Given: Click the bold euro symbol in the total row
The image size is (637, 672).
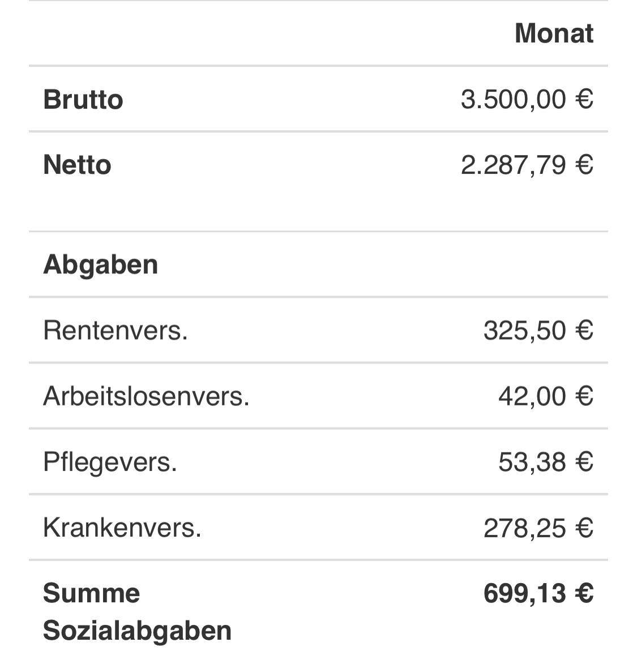Looking at the screenshot, I should [584, 593].
